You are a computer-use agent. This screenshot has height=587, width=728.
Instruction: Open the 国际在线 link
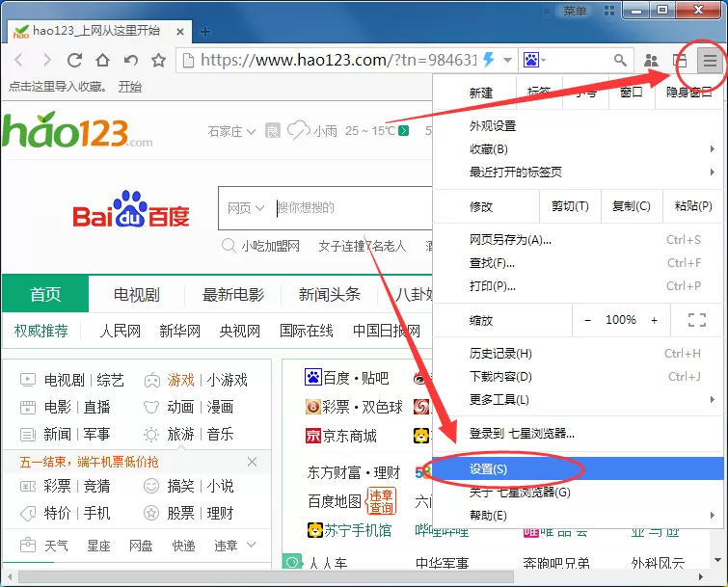[x=307, y=331]
